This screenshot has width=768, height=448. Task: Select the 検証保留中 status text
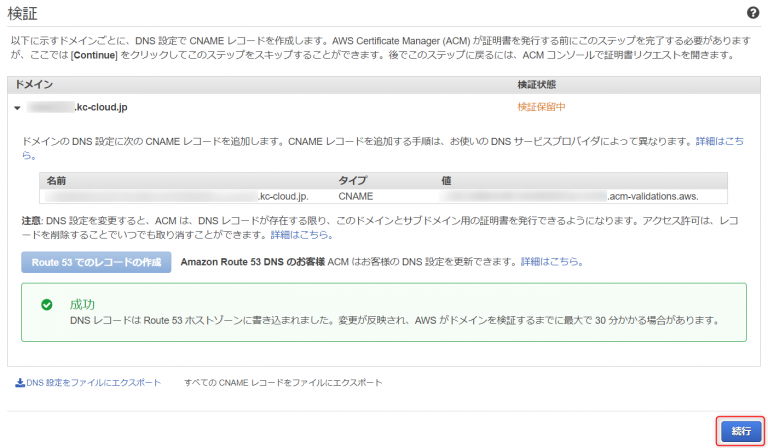tap(541, 107)
